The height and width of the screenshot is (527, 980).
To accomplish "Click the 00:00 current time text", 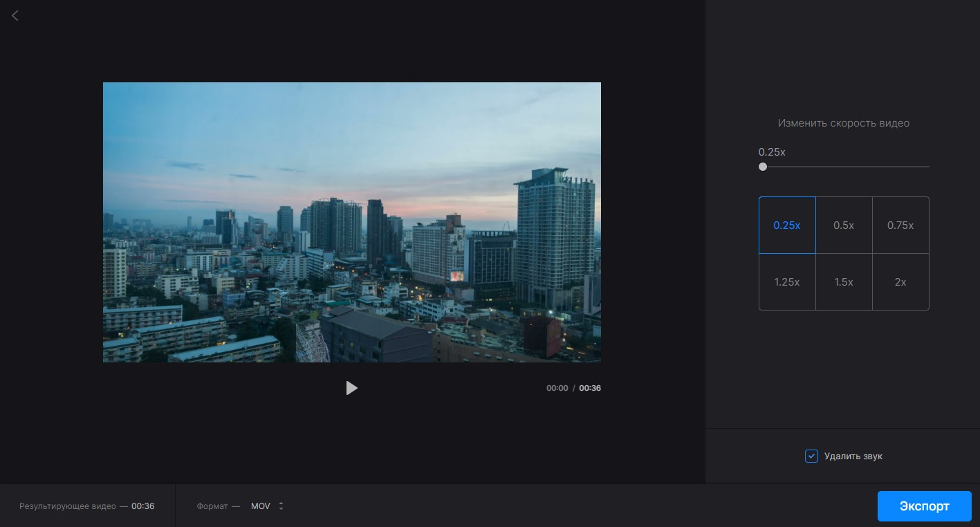I will [557, 388].
